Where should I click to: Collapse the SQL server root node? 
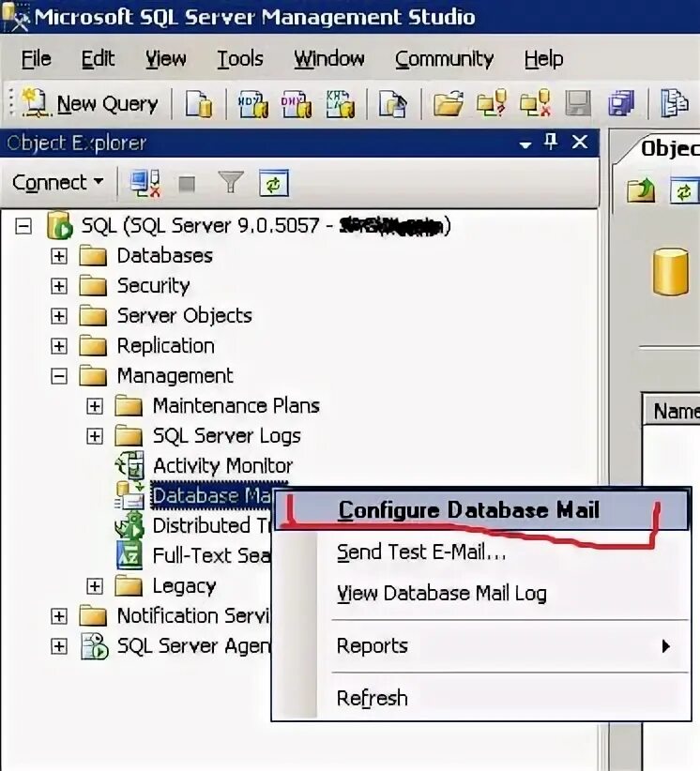tap(23, 226)
